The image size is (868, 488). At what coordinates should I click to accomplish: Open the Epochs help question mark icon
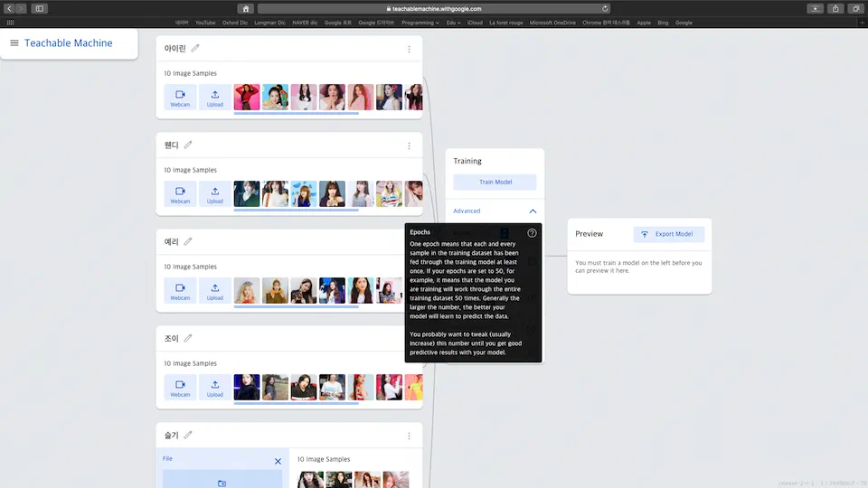click(x=532, y=232)
